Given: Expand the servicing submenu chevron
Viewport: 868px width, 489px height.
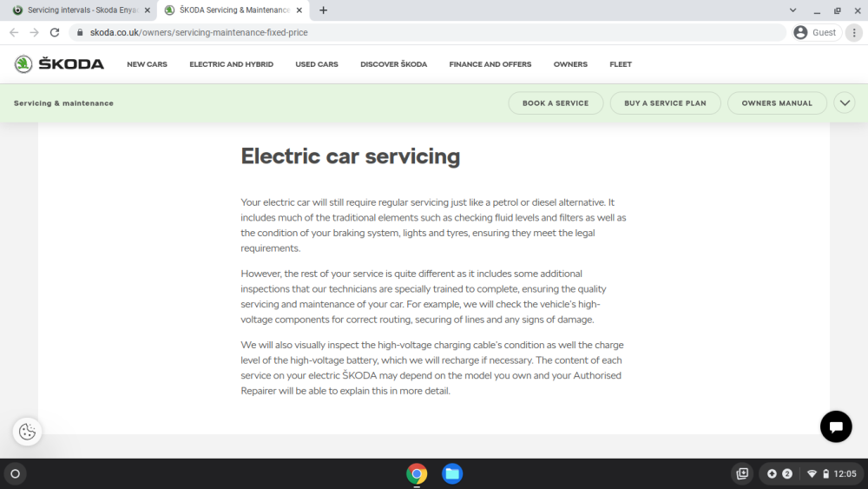Looking at the screenshot, I should 845,103.
